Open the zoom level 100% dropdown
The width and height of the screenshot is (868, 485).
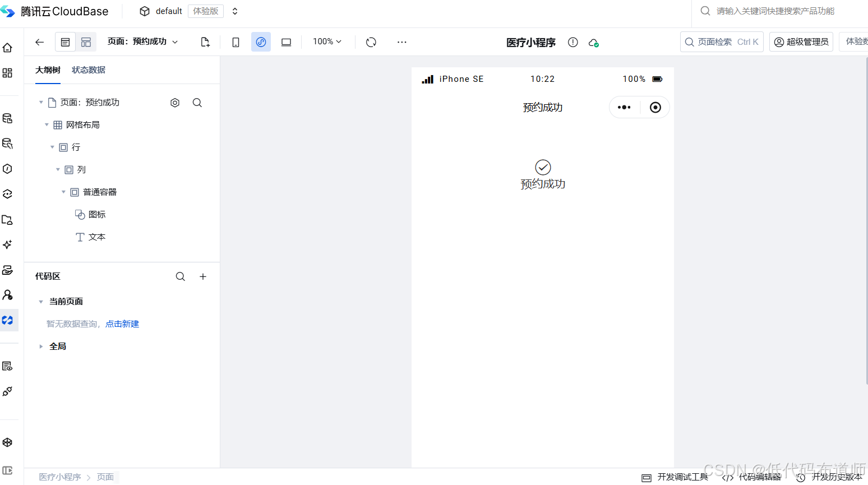coord(327,41)
